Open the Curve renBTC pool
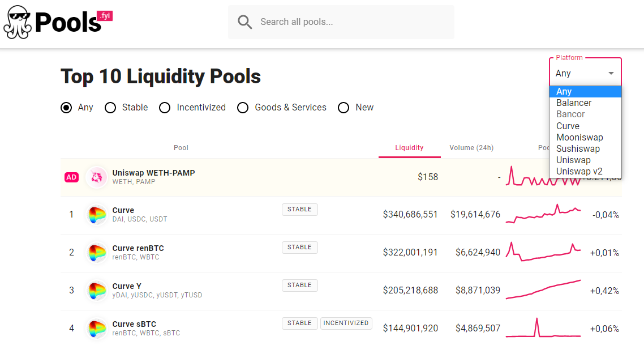The width and height of the screenshot is (644, 345). coord(138,248)
